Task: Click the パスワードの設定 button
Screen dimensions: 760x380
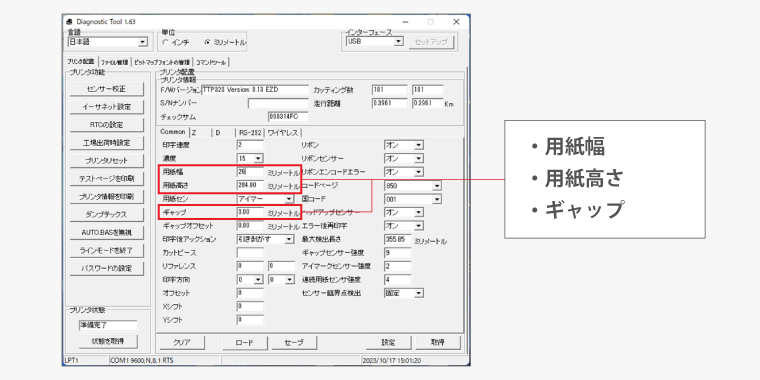Action: point(107,268)
